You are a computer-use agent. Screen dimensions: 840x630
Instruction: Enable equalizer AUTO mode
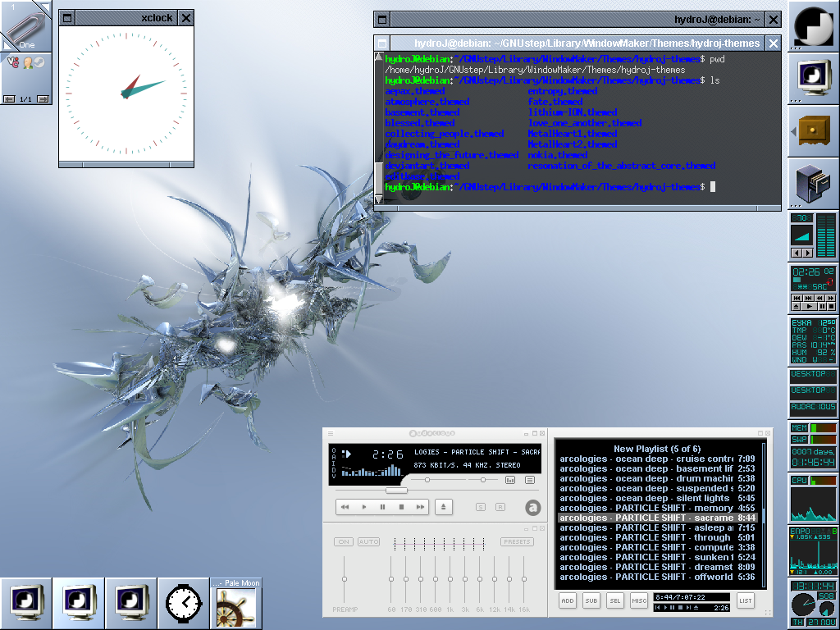368,541
